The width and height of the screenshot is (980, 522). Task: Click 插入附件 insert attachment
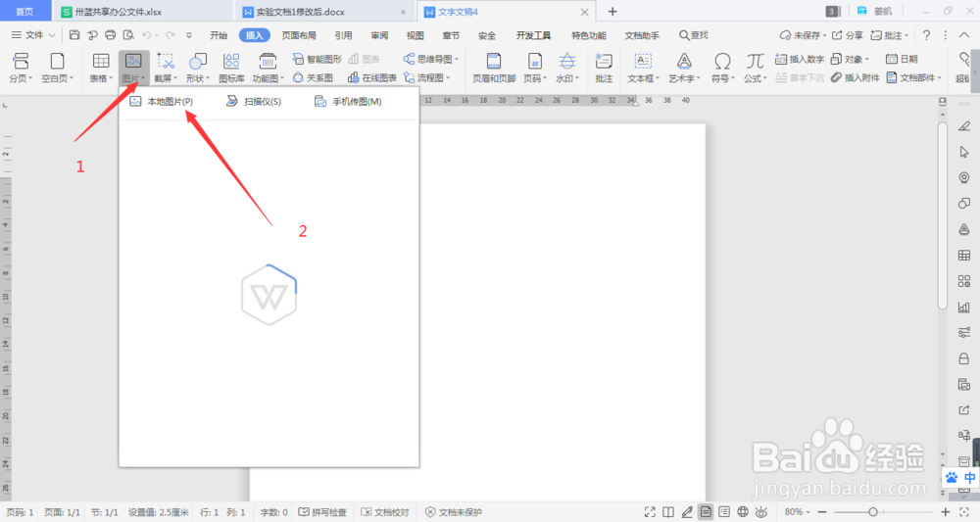(x=855, y=77)
